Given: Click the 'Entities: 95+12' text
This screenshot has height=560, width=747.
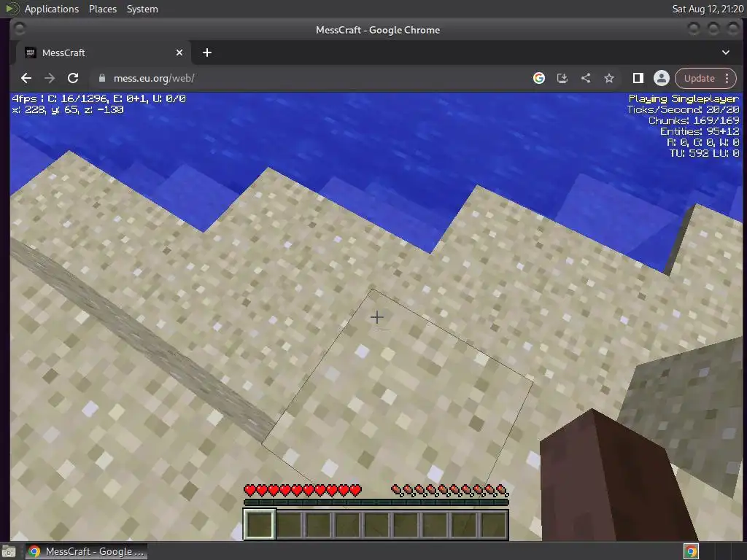Looking at the screenshot, I should point(700,131).
